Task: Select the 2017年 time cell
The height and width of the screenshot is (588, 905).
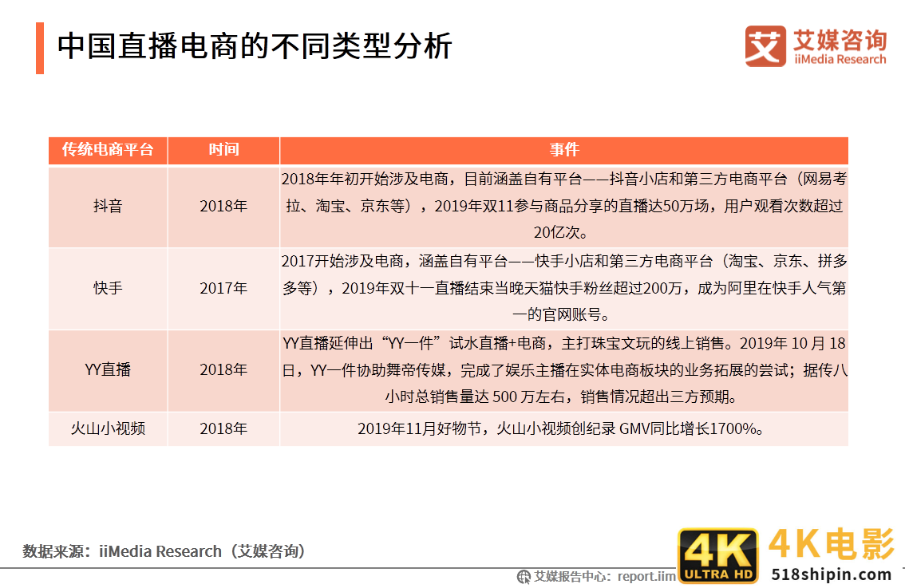Action: coord(223,288)
